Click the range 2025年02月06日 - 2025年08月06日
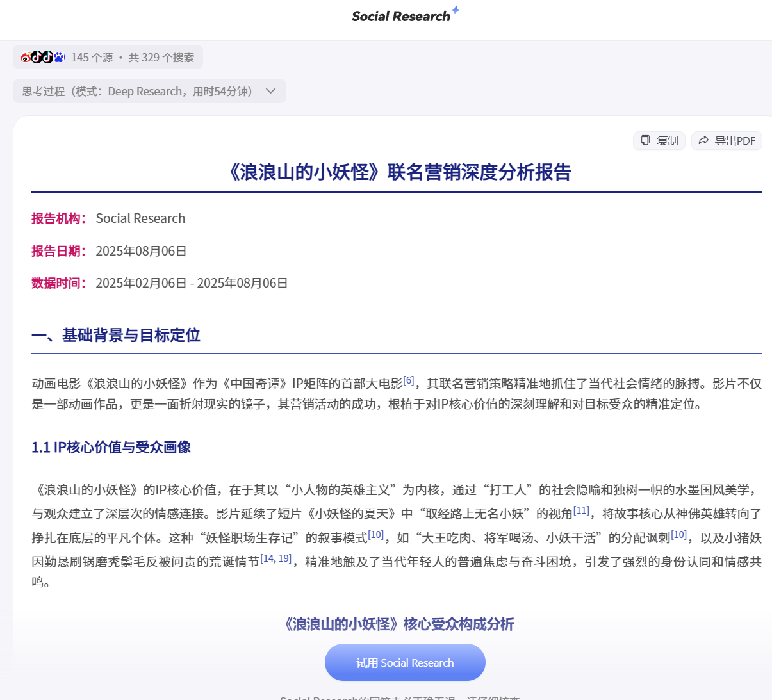 (x=192, y=282)
